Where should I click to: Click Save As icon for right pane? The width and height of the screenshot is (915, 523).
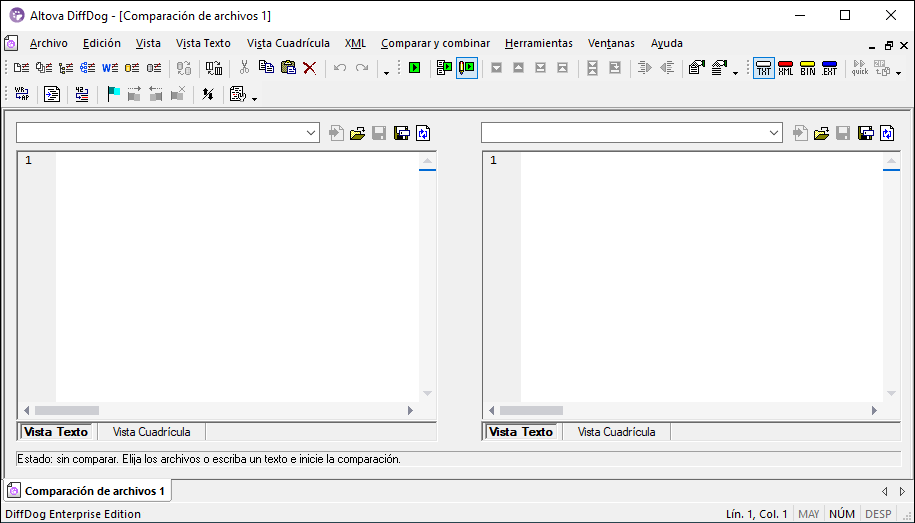pyautogui.click(x=865, y=134)
